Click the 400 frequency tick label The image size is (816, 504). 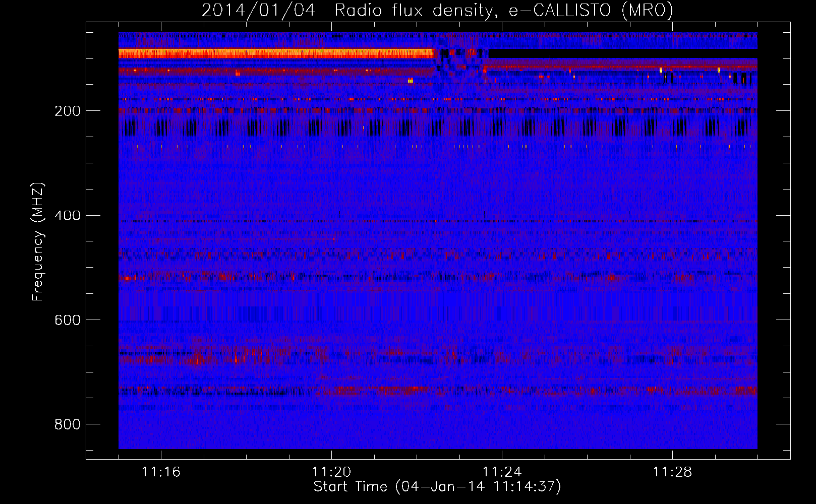(68, 216)
